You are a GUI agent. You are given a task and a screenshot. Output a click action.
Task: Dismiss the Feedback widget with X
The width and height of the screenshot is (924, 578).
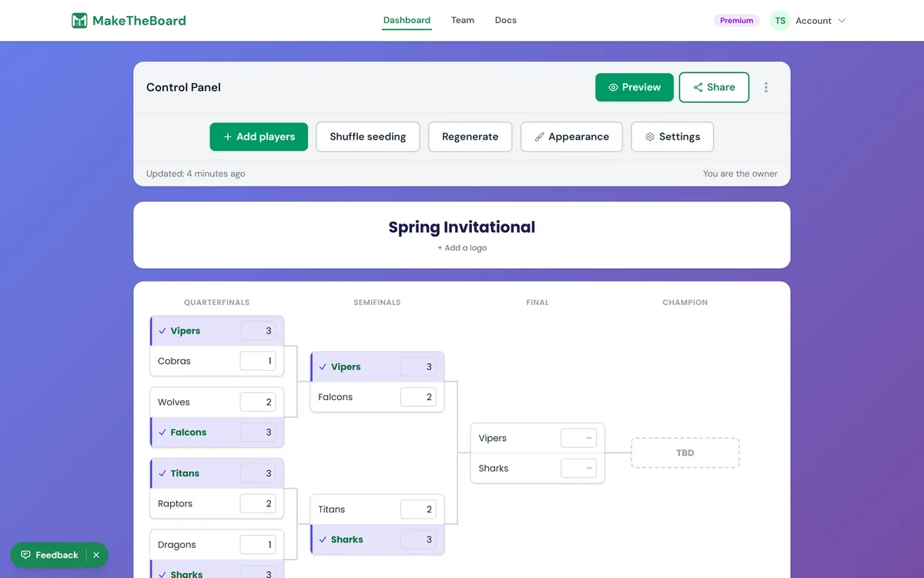(96, 555)
